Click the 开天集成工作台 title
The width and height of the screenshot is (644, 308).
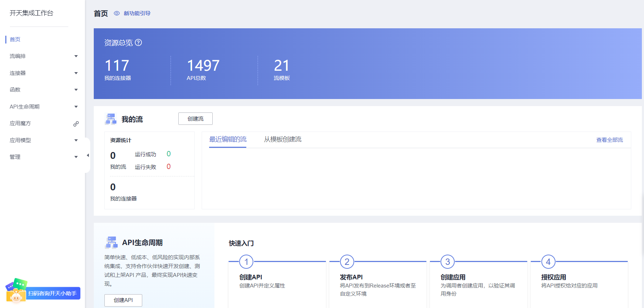(31, 13)
